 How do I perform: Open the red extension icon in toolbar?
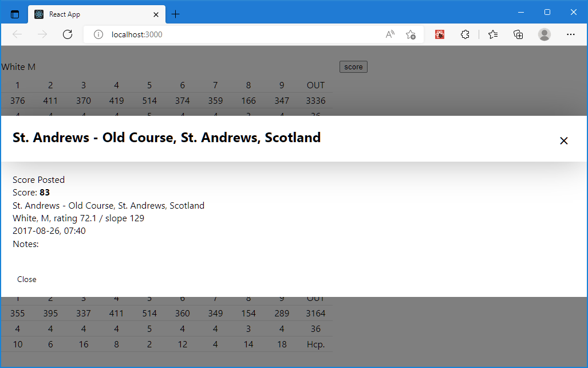coord(440,34)
